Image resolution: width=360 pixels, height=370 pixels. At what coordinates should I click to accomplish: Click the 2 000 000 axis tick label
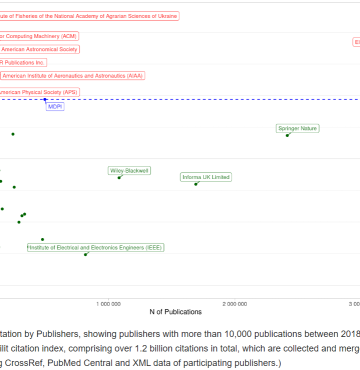(235, 304)
